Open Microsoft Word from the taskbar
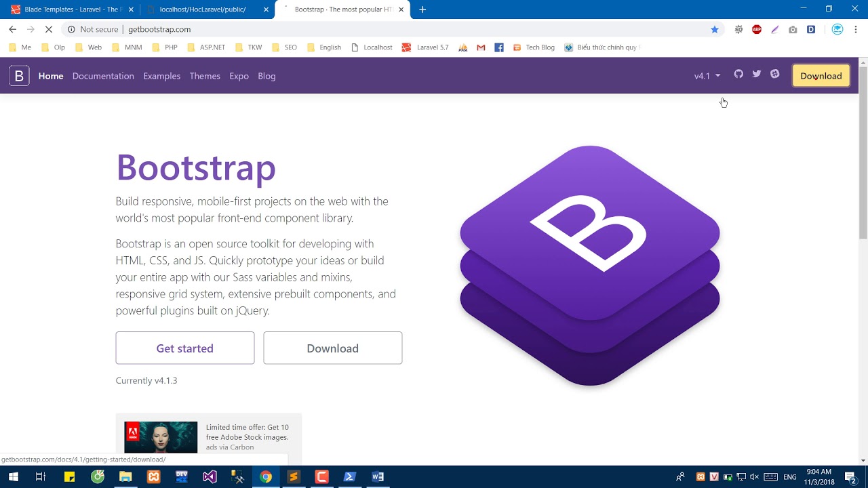868x488 pixels. coord(378,476)
